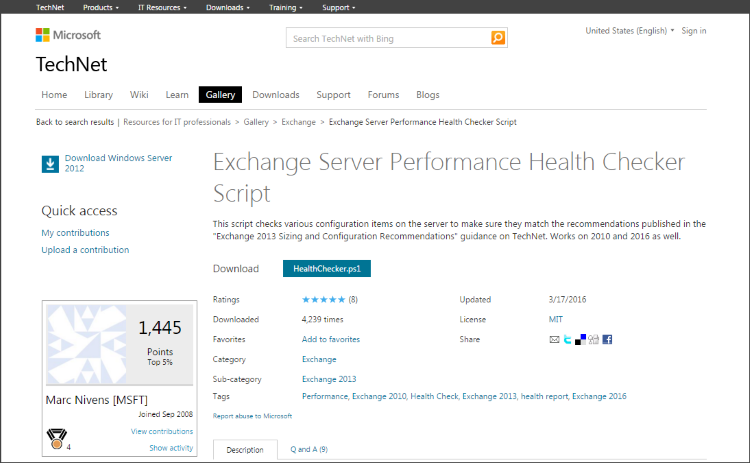
Task: Rate with the five-star ratings row
Action: [323, 299]
